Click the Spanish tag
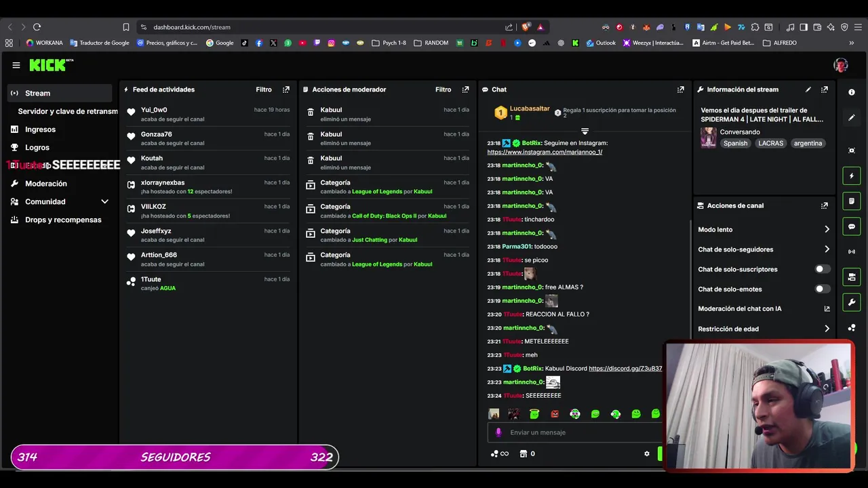This screenshot has width=868, height=488. [x=735, y=143]
